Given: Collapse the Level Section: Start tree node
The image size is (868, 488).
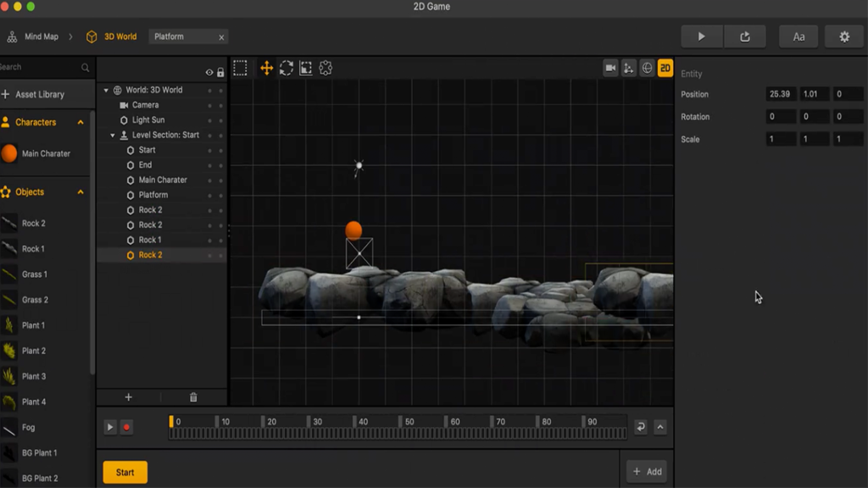Looking at the screenshot, I should pos(113,136).
